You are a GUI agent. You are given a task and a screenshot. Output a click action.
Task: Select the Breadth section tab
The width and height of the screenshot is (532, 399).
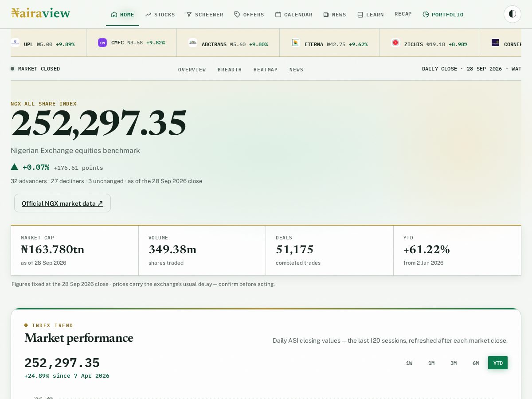pos(230,70)
